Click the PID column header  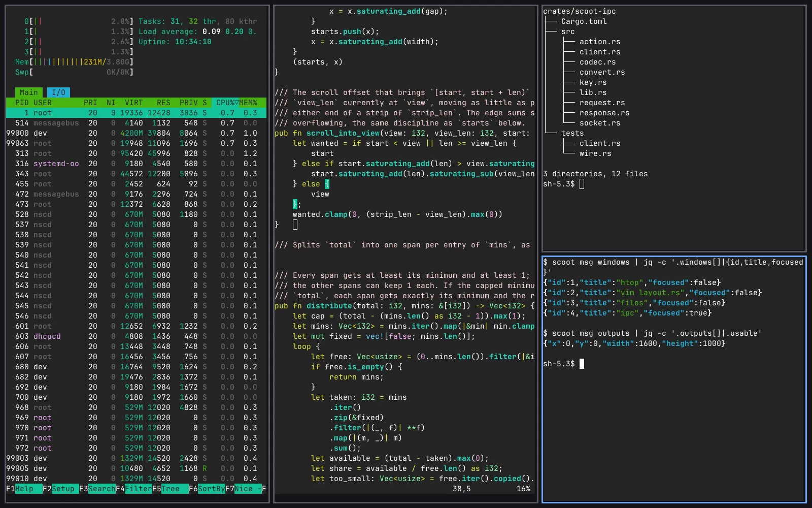(x=22, y=103)
